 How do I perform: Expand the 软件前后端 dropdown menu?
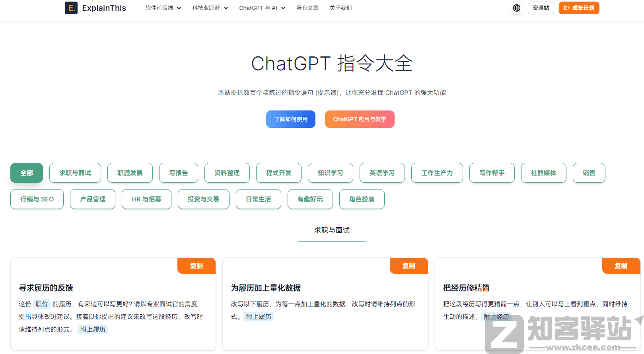163,8
